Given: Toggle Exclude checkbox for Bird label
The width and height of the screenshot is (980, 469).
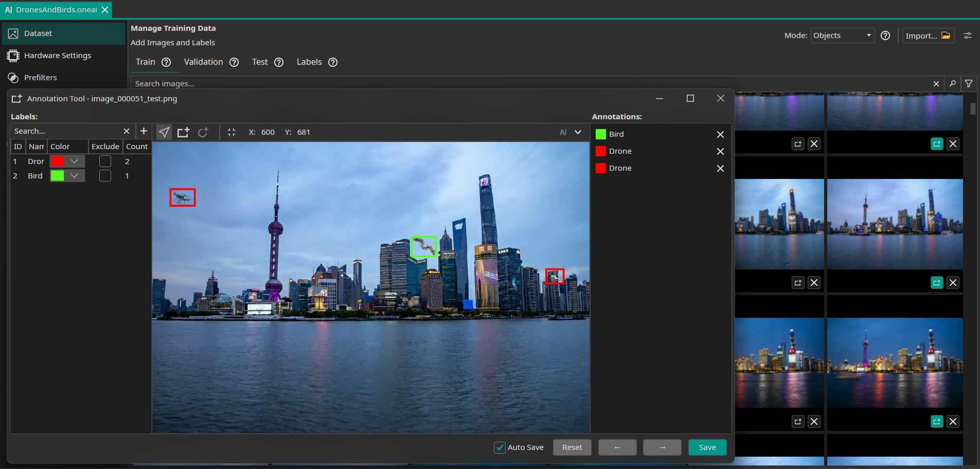Looking at the screenshot, I should coord(105,176).
